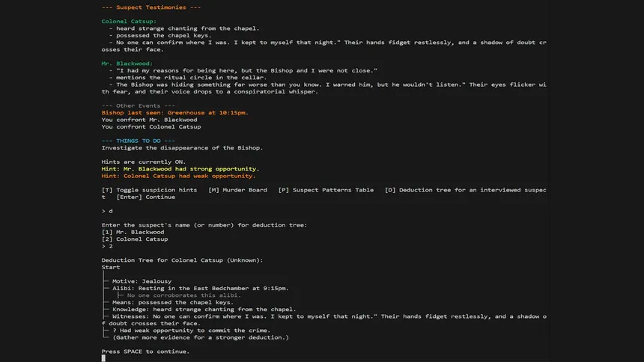Select tree node 'Motive: Jealousy'
The width and height of the screenshot is (644, 362).
click(142, 281)
